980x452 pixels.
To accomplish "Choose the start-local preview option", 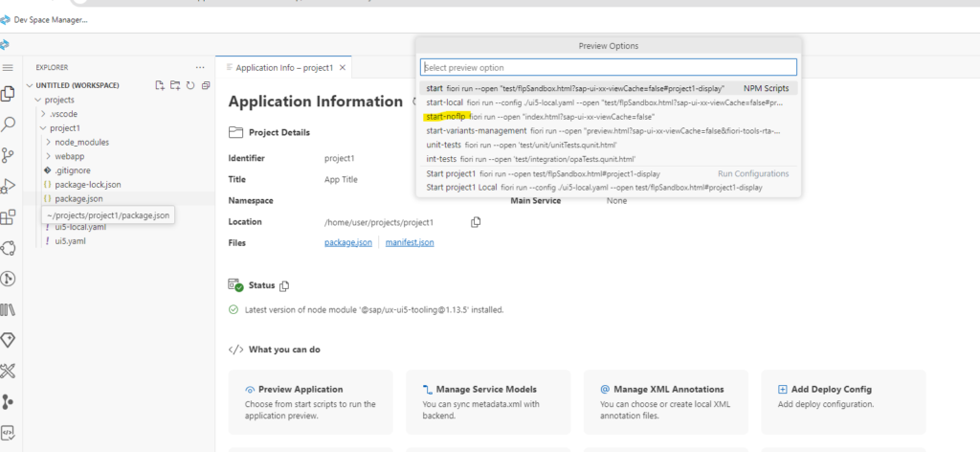I will coord(609,102).
